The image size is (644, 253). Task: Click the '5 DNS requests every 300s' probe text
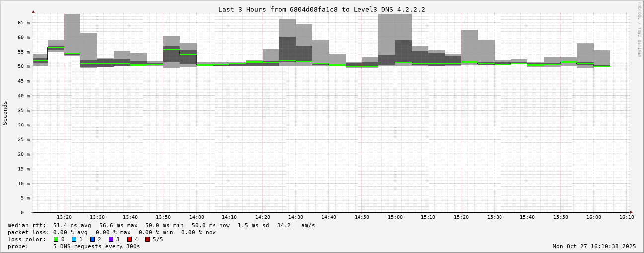96,246
